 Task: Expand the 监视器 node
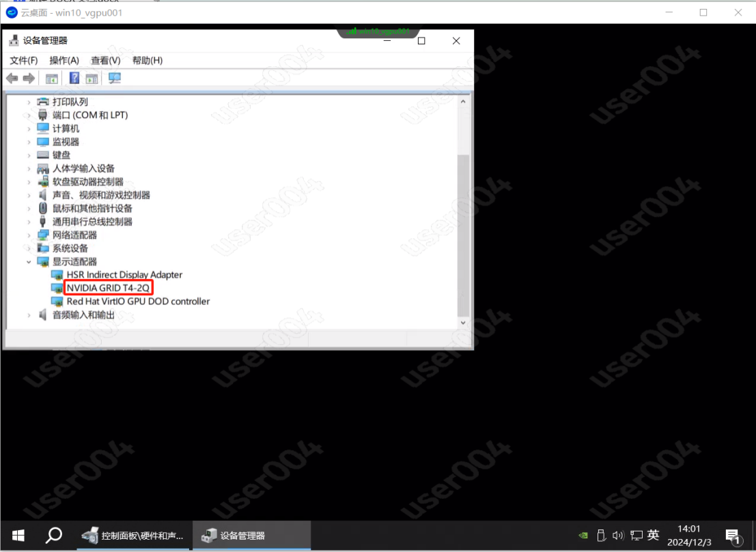pos(29,142)
